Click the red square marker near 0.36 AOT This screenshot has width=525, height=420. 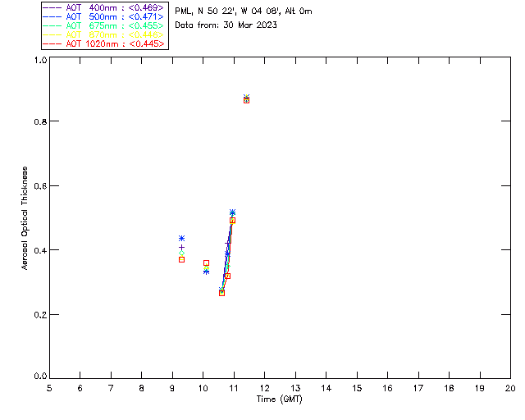click(206, 263)
